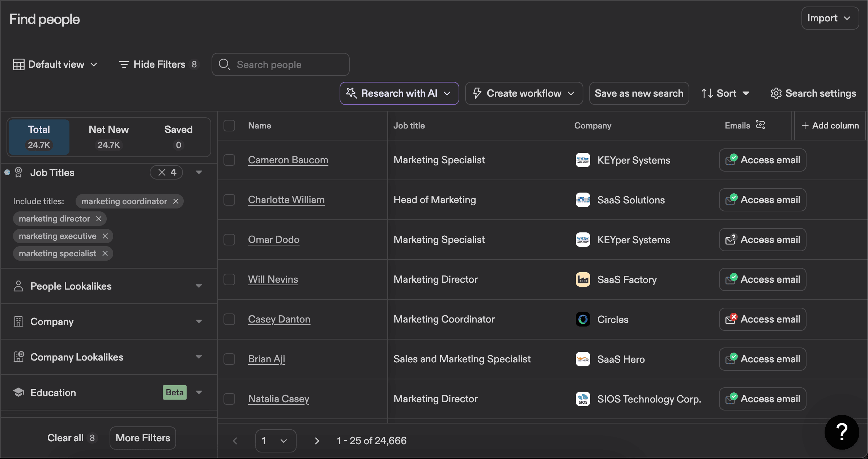
Task: Click the building icon next to Company filter
Action: tap(18, 321)
